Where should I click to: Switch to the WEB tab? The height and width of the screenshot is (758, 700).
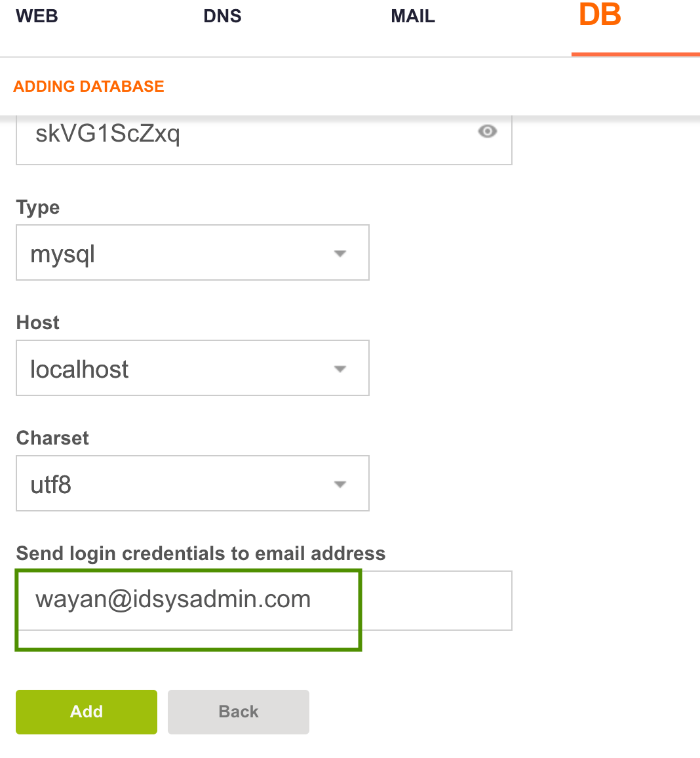[37, 16]
